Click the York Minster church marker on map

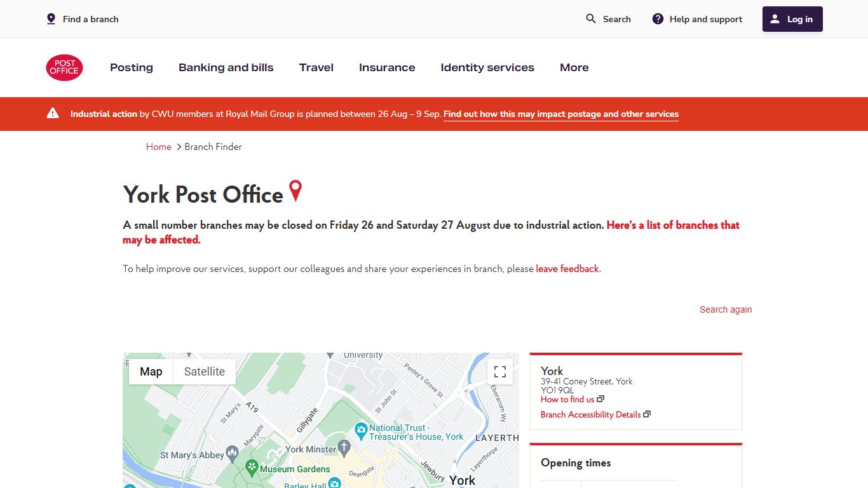pyautogui.click(x=344, y=447)
